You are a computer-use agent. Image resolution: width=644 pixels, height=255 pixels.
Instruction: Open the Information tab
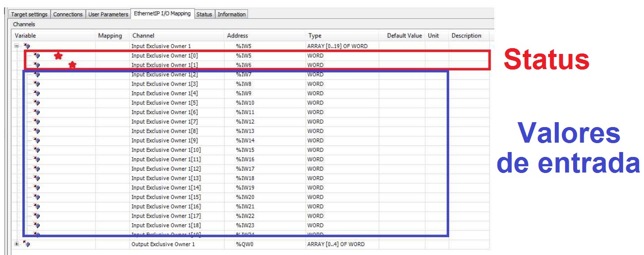point(231,14)
